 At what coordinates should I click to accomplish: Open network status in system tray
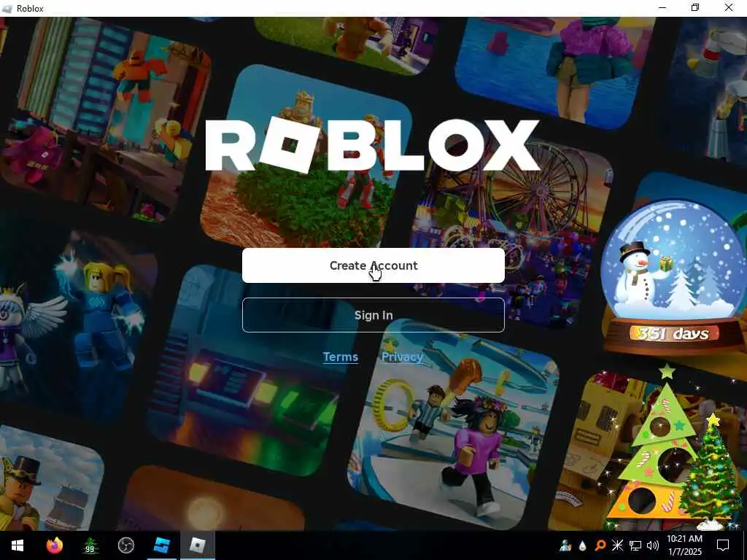(635, 545)
